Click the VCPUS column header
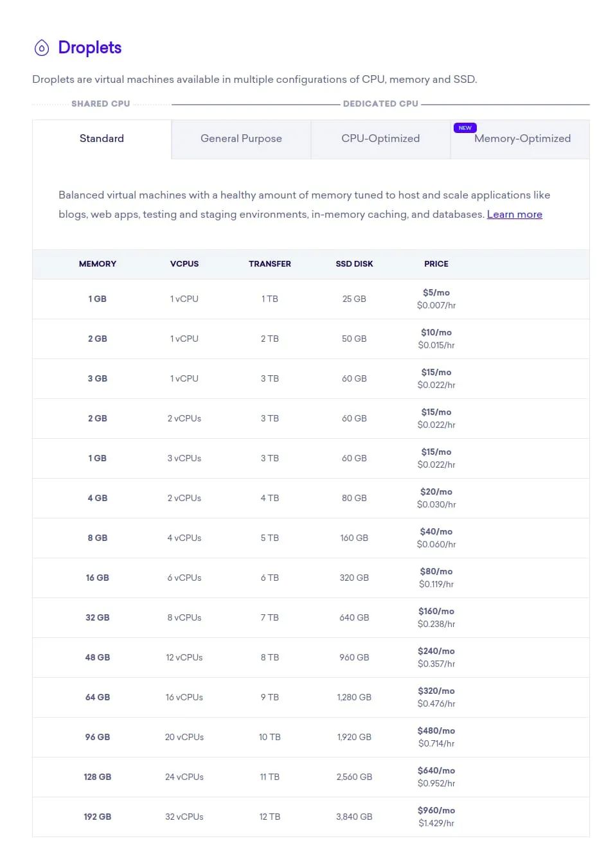The image size is (615, 868). click(x=184, y=264)
